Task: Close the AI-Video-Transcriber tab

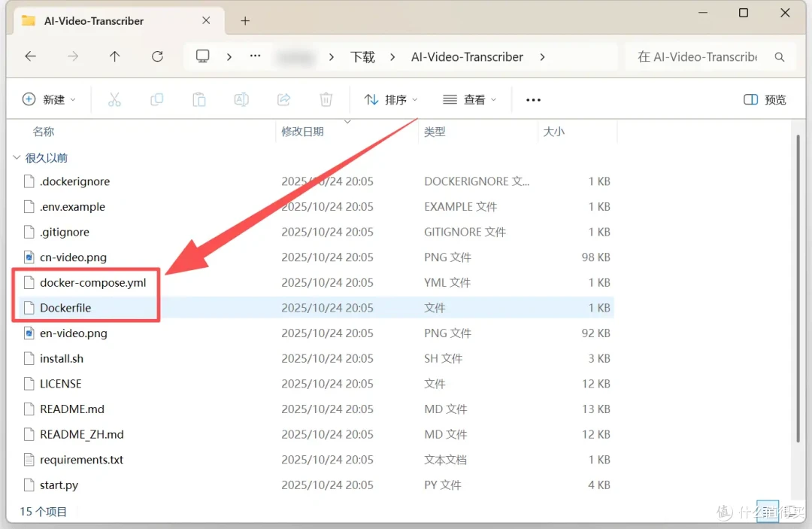Action: (x=206, y=21)
